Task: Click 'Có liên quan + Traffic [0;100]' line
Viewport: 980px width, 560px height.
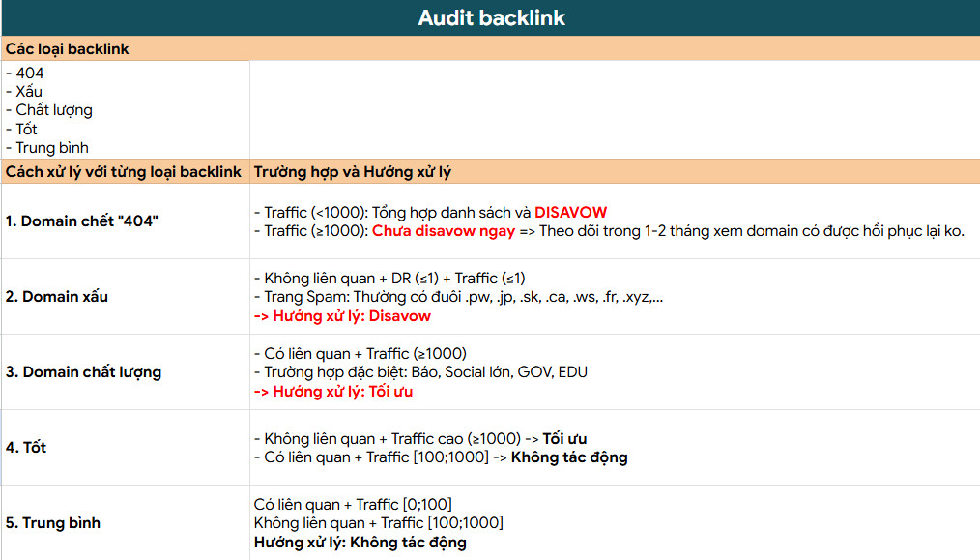Action: pos(353,504)
